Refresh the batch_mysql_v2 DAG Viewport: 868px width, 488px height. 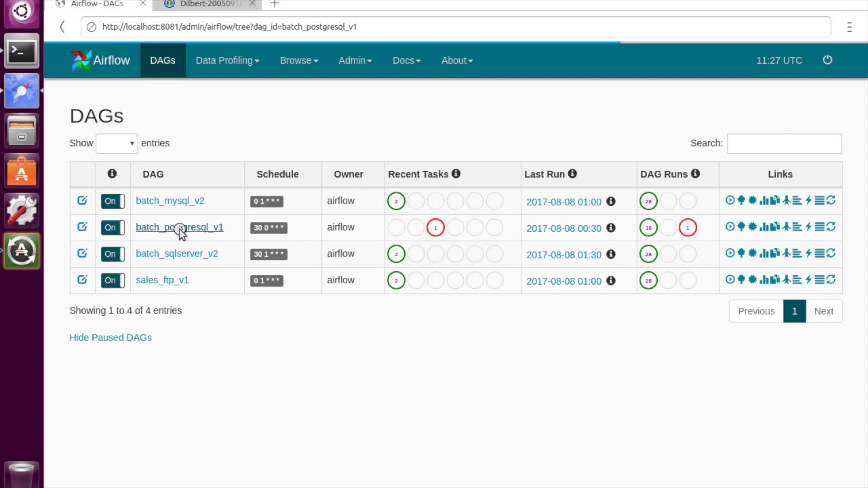(831, 200)
